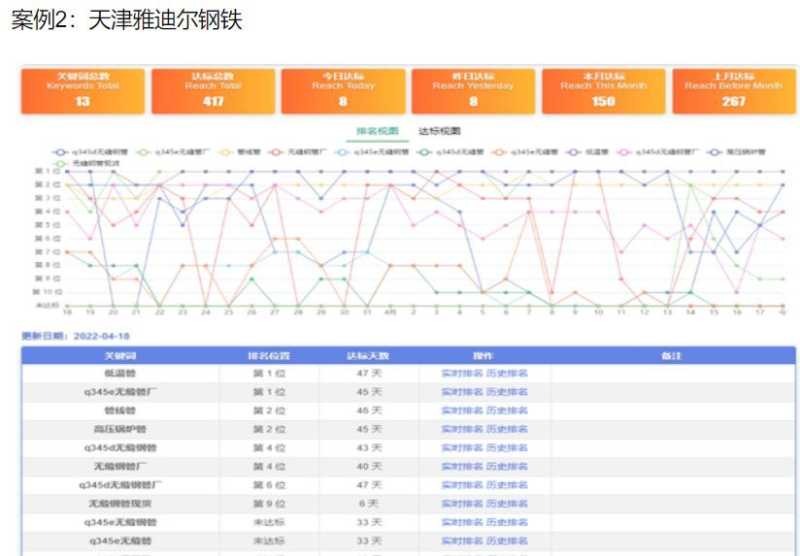Click the 排名位置 column header
Viewport: 800px width, 556px height.
(x=269, y=356)
